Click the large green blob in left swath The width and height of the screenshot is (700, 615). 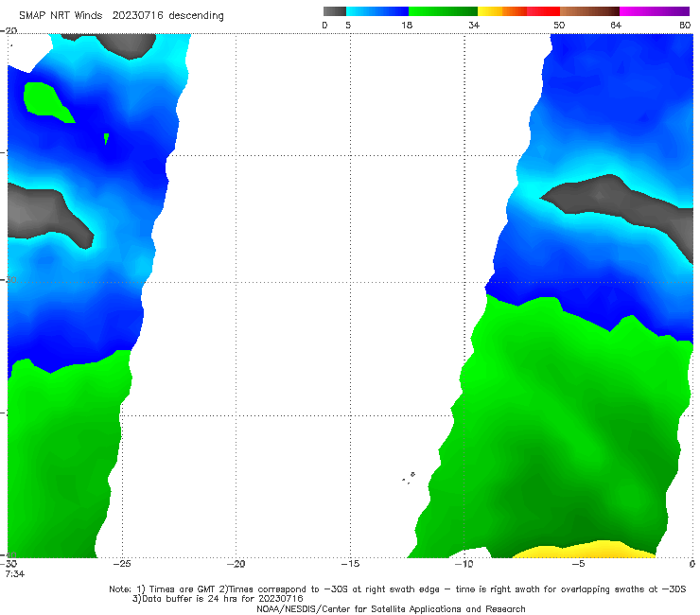[47, 101]
